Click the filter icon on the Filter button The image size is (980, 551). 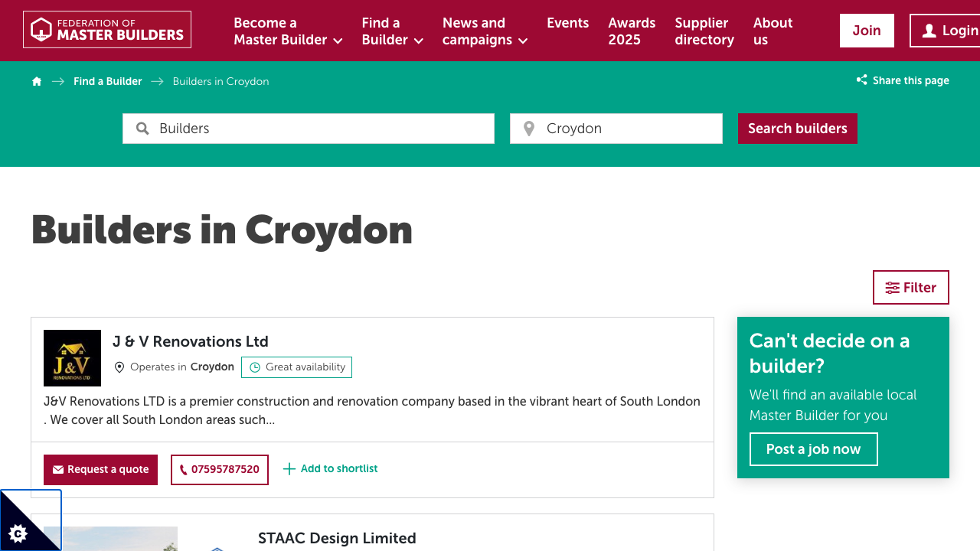point(891,287)
